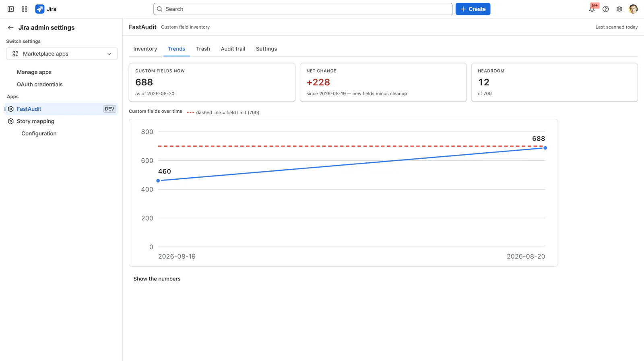Click the +228 net change value
Image resolution: width=644 pixels, height=361 pixels.
(318, 82)
